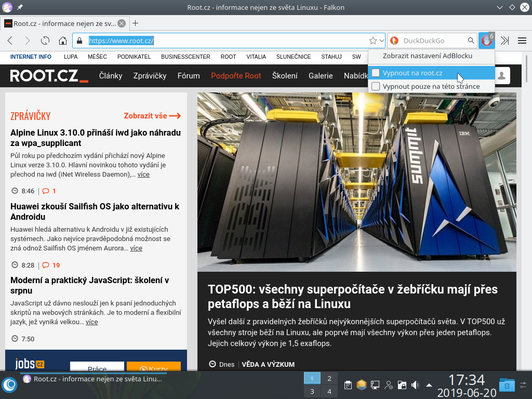Image resolution: width=532 pixels, height=399 pixels.
Task: Click the DuckDuckGo logo in the search bar
Action: [395, 40]
